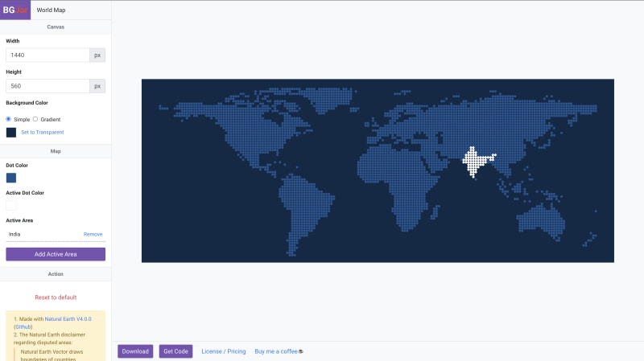Click the Height input field
The height and width of the screenshot is (361, 644).
[x=47, y=86]
